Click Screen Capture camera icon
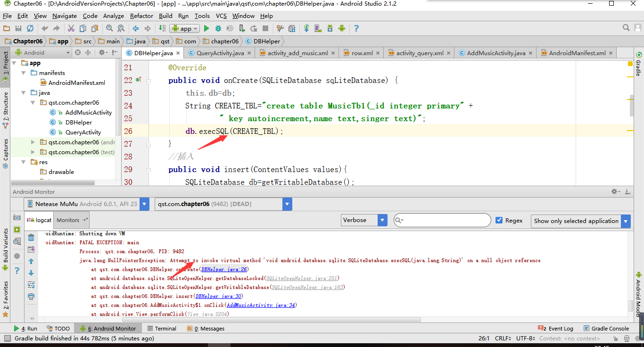 point(17,217)
